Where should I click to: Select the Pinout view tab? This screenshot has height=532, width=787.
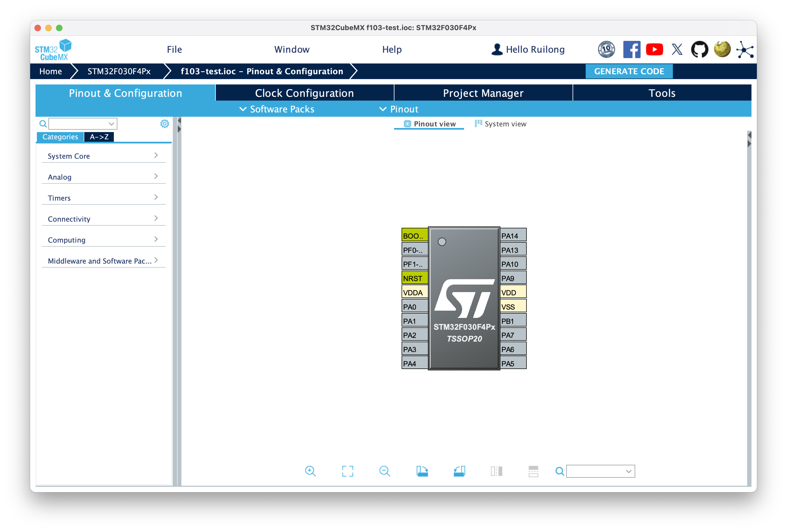pos(429,124)
